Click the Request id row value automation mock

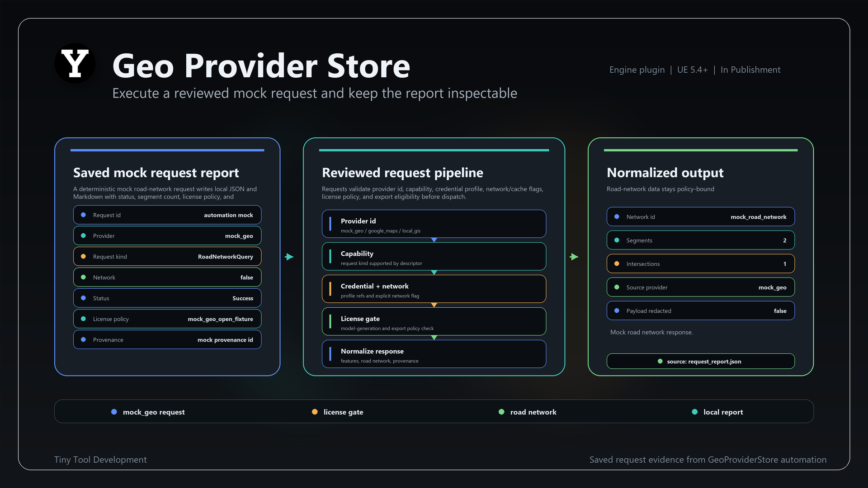(x=228, y=215)
